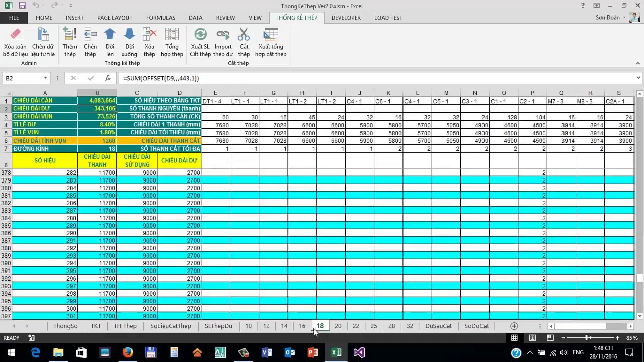
Task: Click the vertical scrollbar thumb
Action: (640, 278)
